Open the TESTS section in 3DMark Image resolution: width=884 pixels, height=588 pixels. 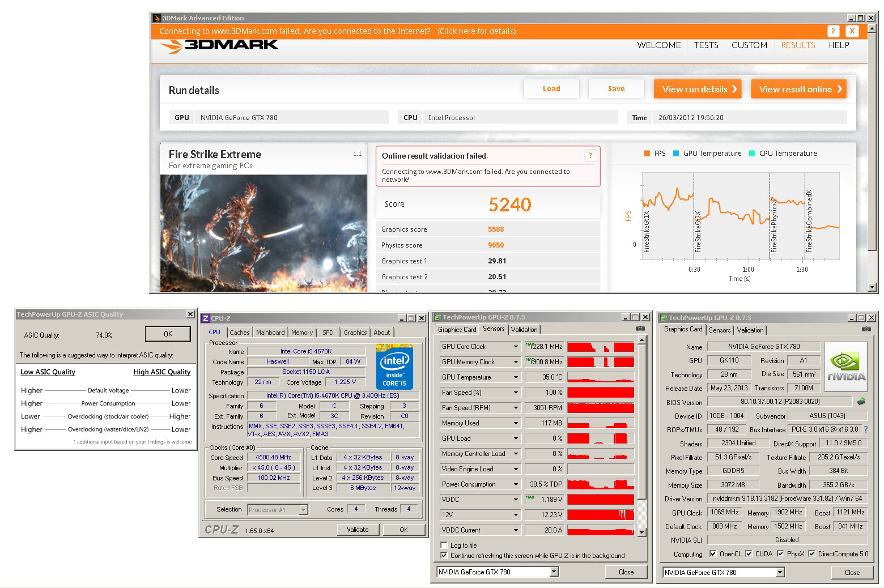tap(706, 45)
